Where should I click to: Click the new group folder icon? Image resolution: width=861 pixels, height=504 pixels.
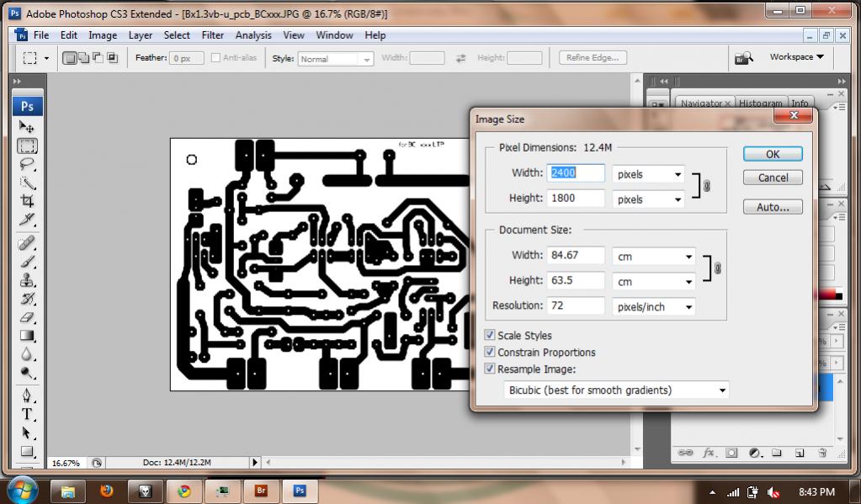click(777, 453)
